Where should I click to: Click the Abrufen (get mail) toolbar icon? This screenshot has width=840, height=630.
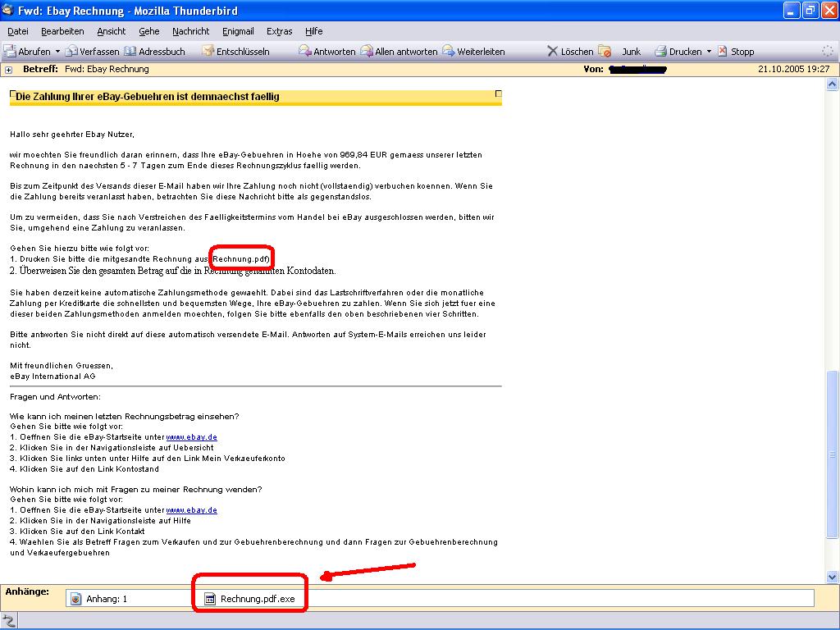[x=10, y=52]
